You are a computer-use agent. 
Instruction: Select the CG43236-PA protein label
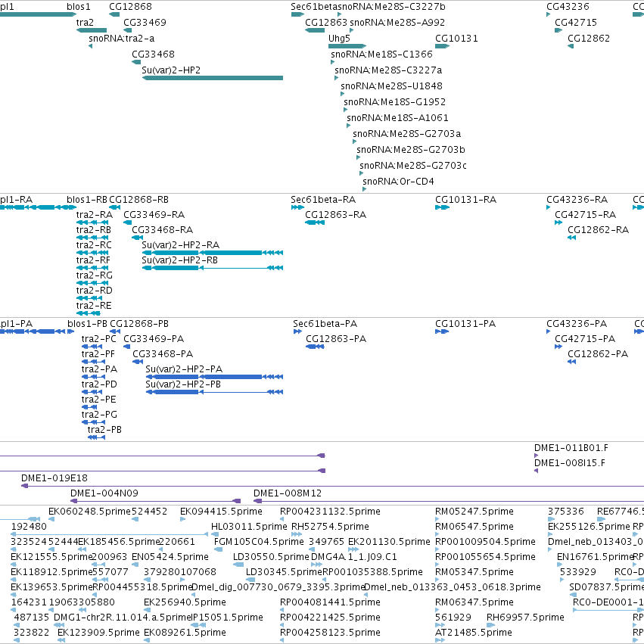tap(576, 324)
